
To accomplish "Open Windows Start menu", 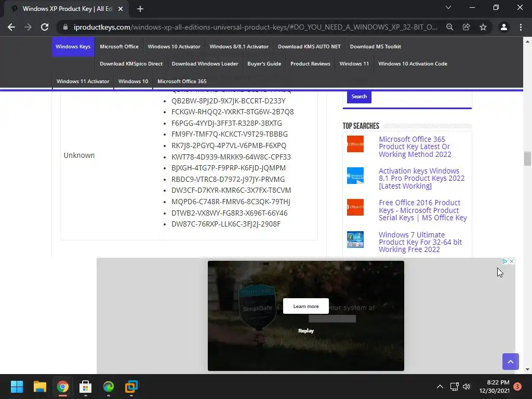I will point(17,387).
